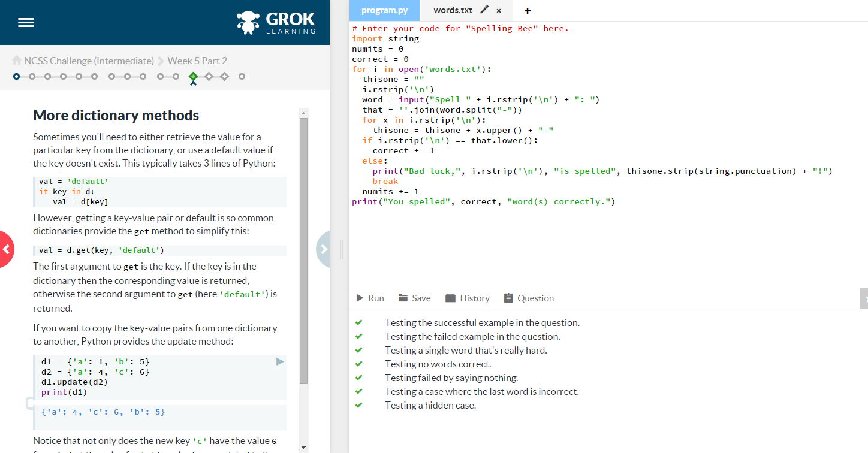This screenshot has width=868, height=453.
Task: Click the tutorial scrollbar up arrow
Action: pos(303,113)
